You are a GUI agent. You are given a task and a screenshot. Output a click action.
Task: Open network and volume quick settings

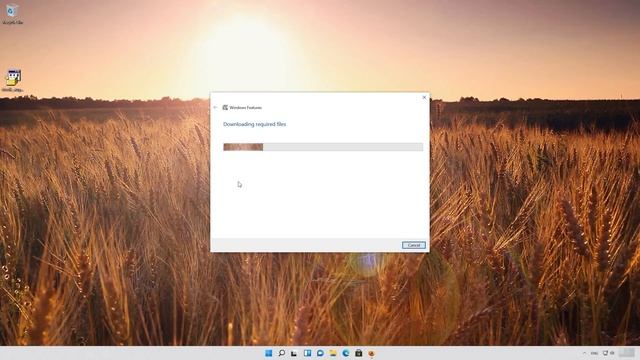pyautogui.click(x=609, y=353)
